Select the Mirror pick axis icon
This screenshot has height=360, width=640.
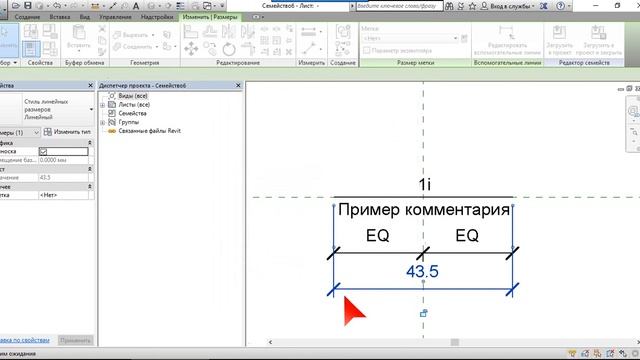228,31
